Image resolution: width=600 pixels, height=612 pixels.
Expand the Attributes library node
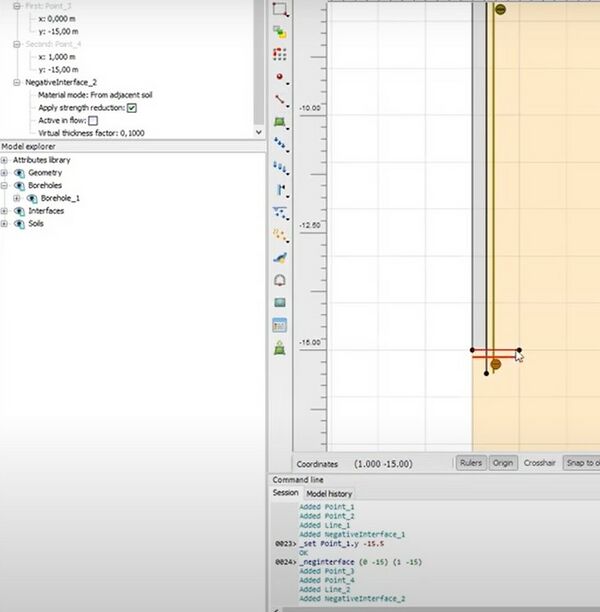5,160
